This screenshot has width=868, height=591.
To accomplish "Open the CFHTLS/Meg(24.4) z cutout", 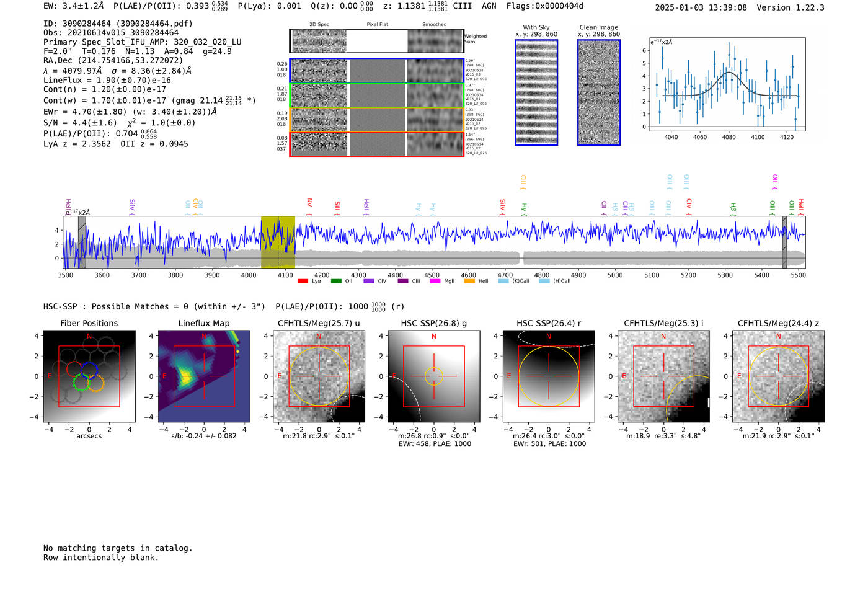I will tap(779, 376).
